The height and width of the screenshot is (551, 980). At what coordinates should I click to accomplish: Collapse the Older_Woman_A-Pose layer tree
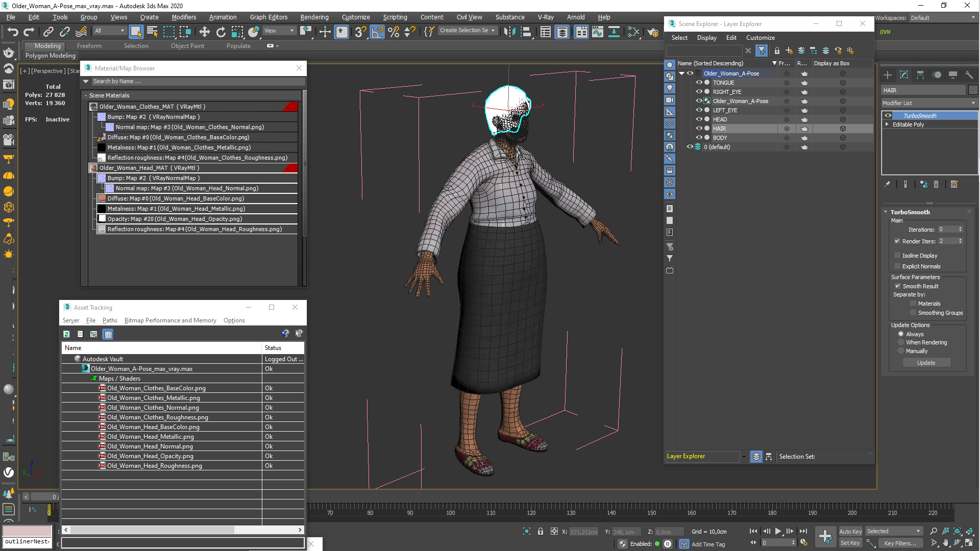coord(681,73)
